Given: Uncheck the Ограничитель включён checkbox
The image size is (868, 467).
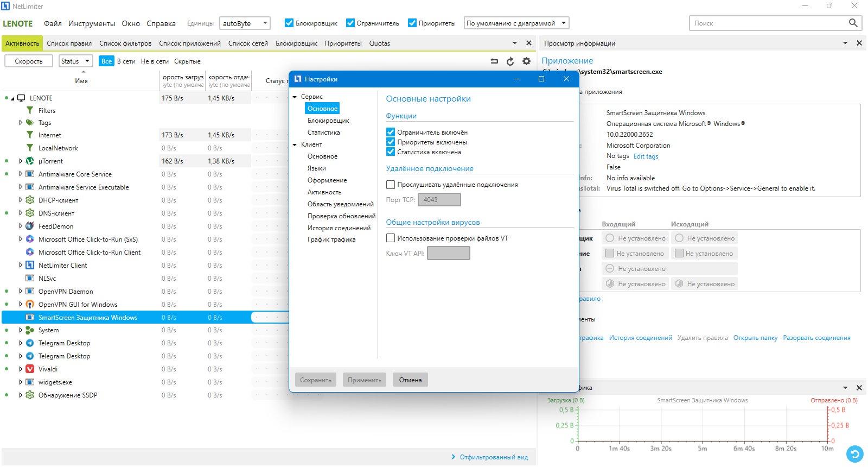Looking at the screenshot, I should [x=391, y=132].
